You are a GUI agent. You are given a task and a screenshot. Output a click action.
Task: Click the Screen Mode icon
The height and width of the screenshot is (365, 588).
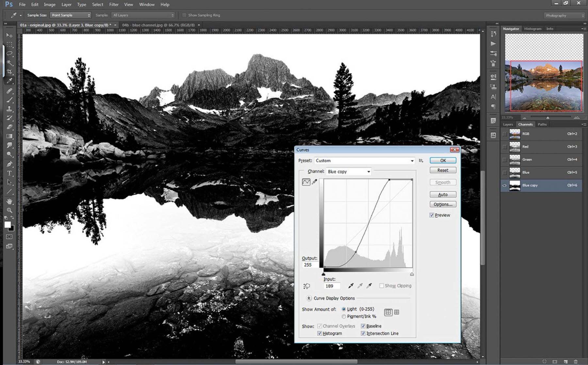9,246
